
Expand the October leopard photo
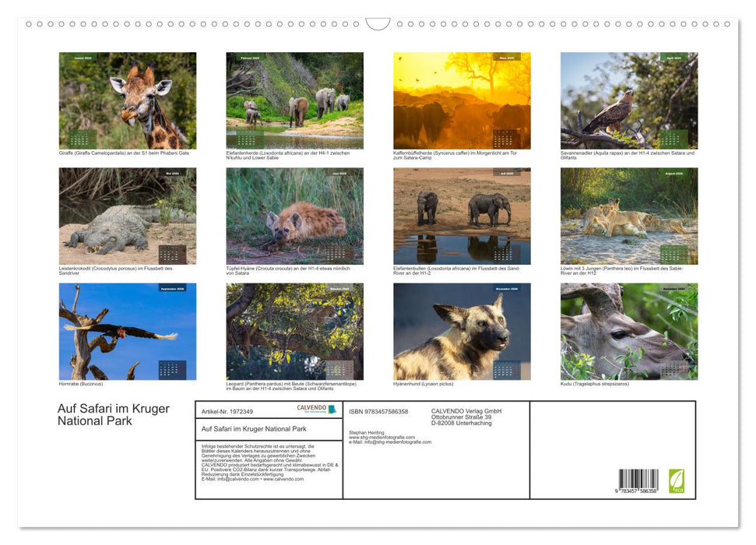click(294, 331)
